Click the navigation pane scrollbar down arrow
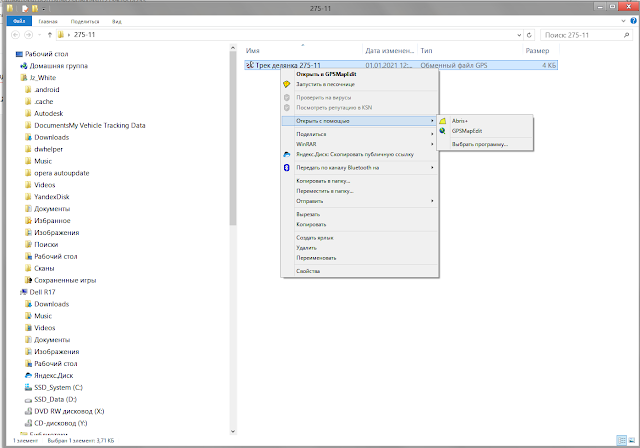The width and height of the screenshot is (640, 448). tap(233, 431)
